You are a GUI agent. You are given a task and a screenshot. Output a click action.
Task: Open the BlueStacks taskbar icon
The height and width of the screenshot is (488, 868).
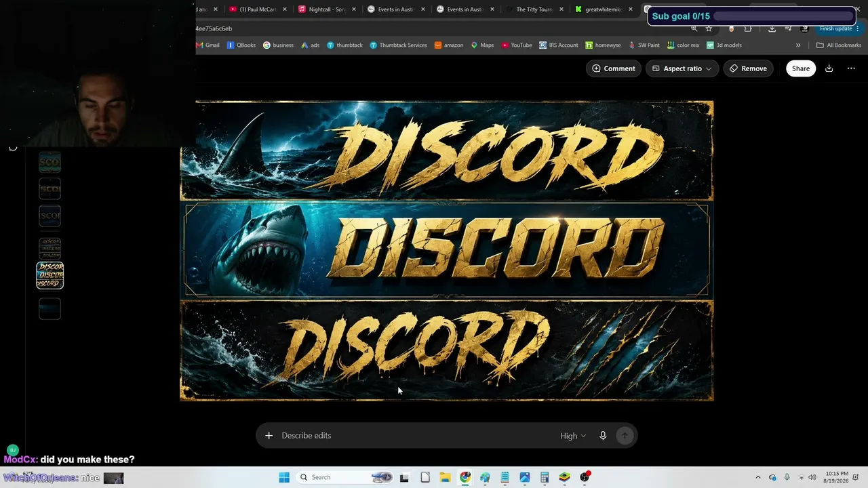(x=564, y=477)
